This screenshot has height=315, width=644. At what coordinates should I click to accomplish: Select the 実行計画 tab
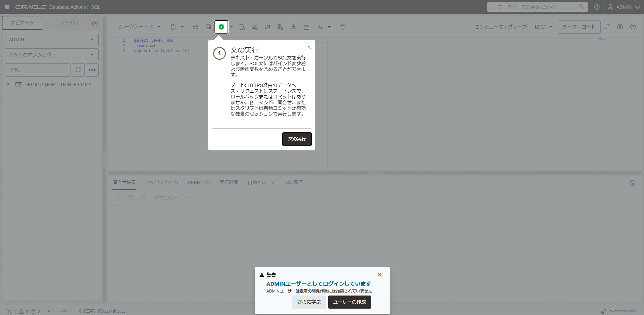(x=229, y=182)
